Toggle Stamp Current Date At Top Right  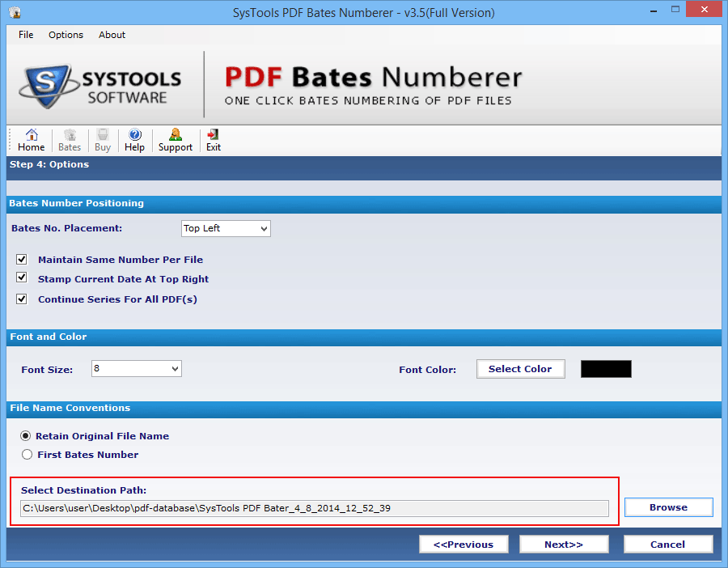coord(21,278)
